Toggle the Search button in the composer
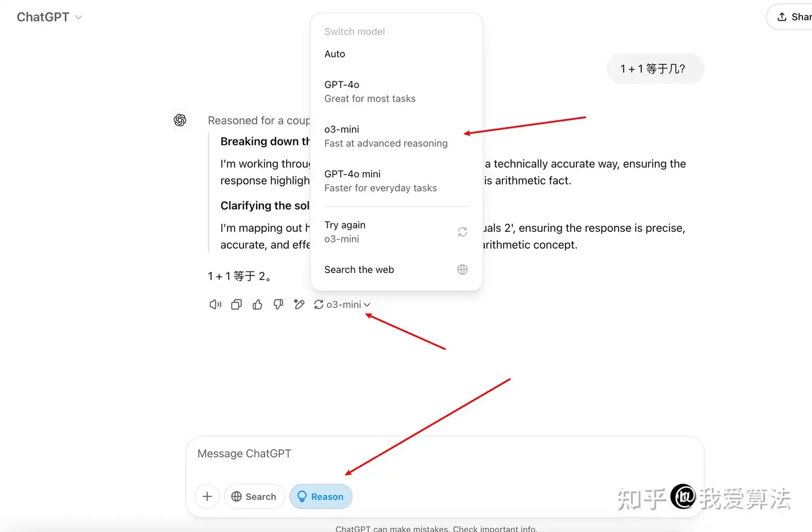This screenshot has height=532, width=812. [x=254, y=496]
